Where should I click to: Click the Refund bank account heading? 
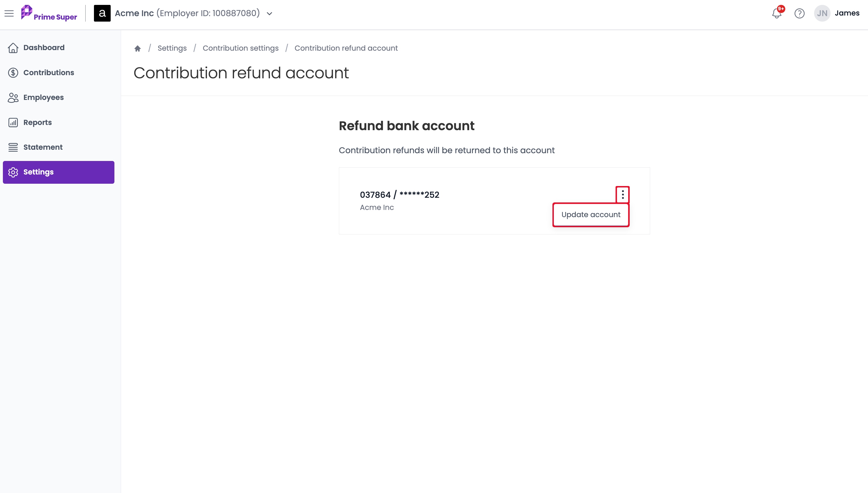(407, 126)
